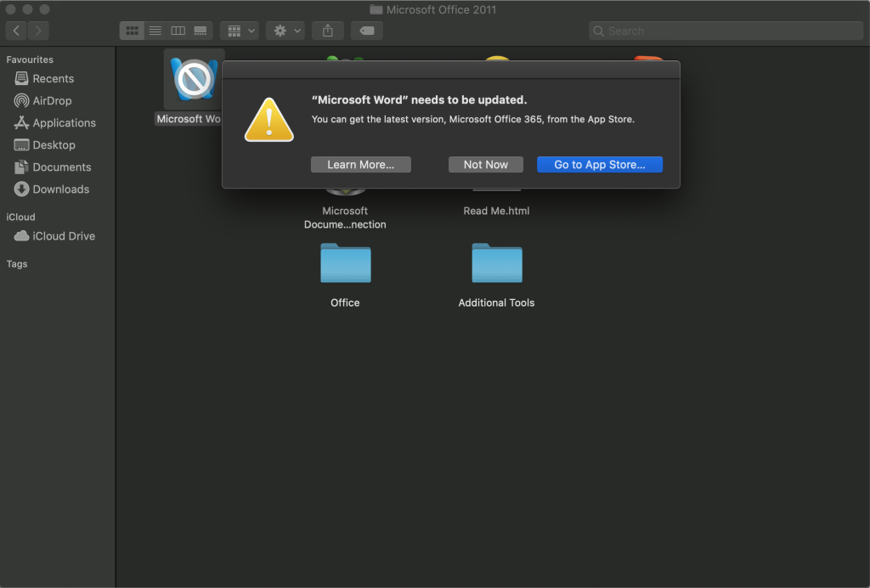The height and width of the screenshot is (588, 870).
Task: Select the Additional Tools folder icon
Action: point(496,263)
